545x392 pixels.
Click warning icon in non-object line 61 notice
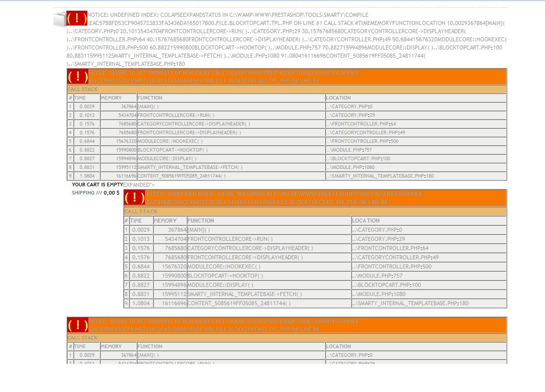[x=78, y=77]
